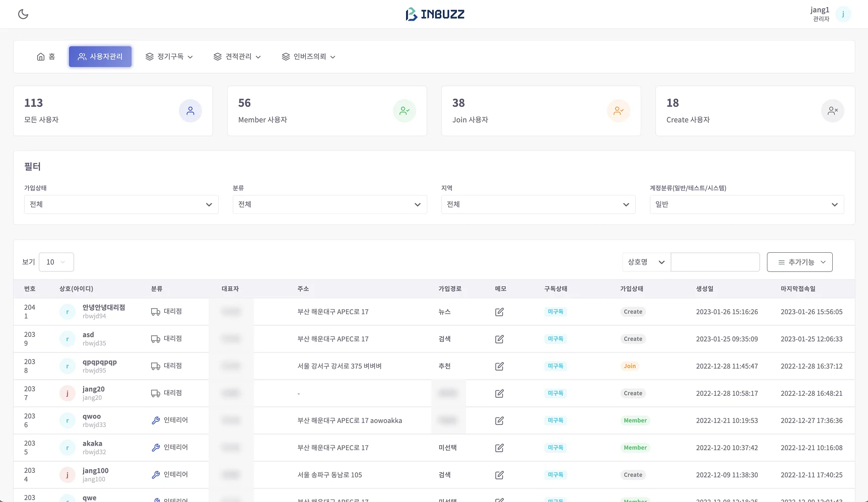Viewport: 868px width, 502px height.
Task: Select 사용자관리 menu tab
Action: (x=100, y=57)
